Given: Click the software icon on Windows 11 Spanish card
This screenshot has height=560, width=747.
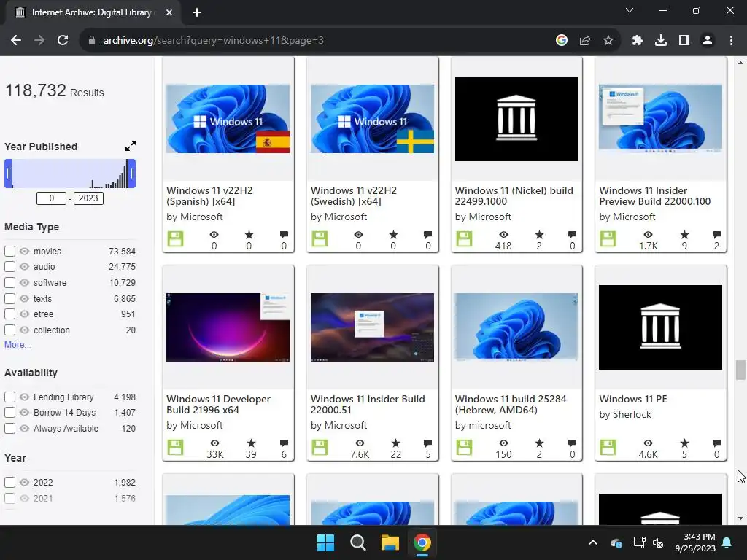Looking at the screenshot, I should click(x=175, y=239).
